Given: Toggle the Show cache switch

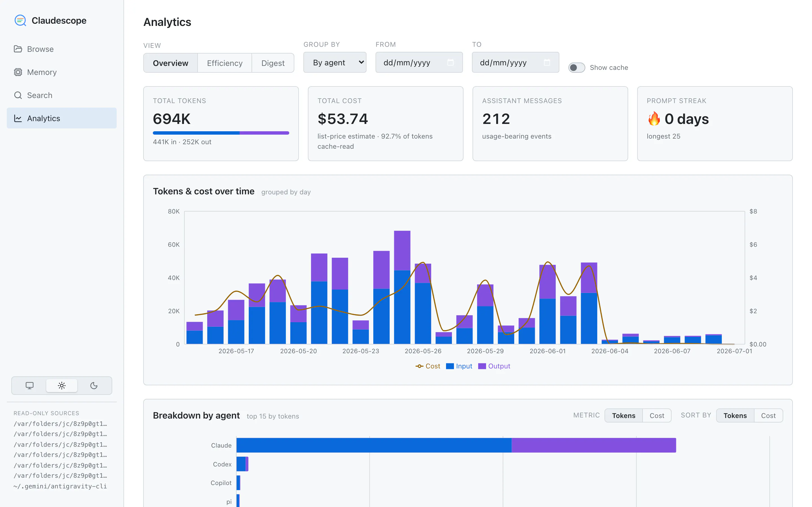Looking at the screenshot, I should 577,67.
